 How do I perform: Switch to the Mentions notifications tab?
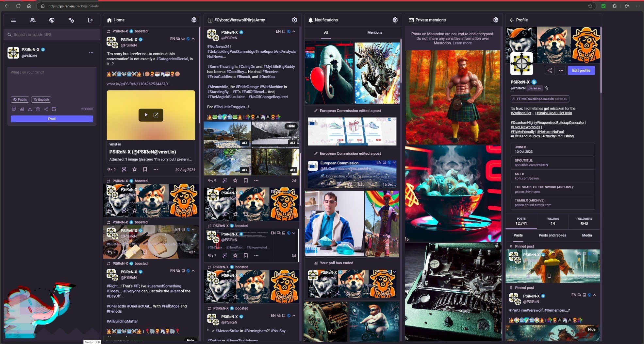[x=375, y=32]
